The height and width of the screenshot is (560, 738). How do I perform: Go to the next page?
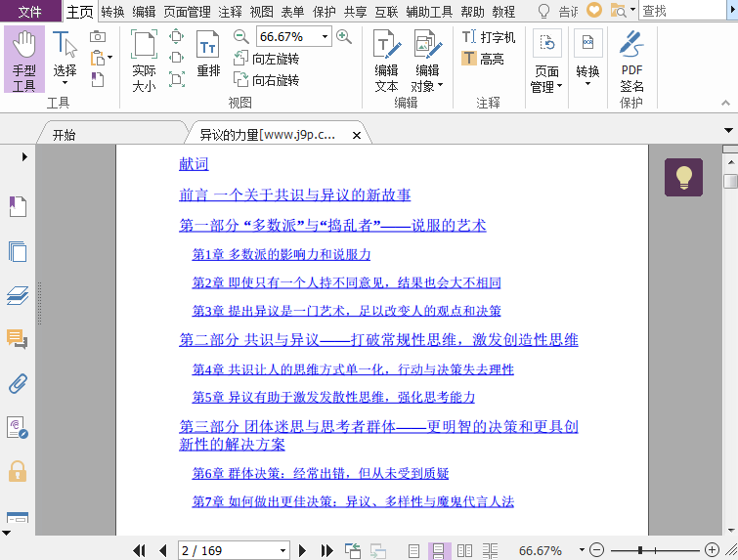point(302,550)
